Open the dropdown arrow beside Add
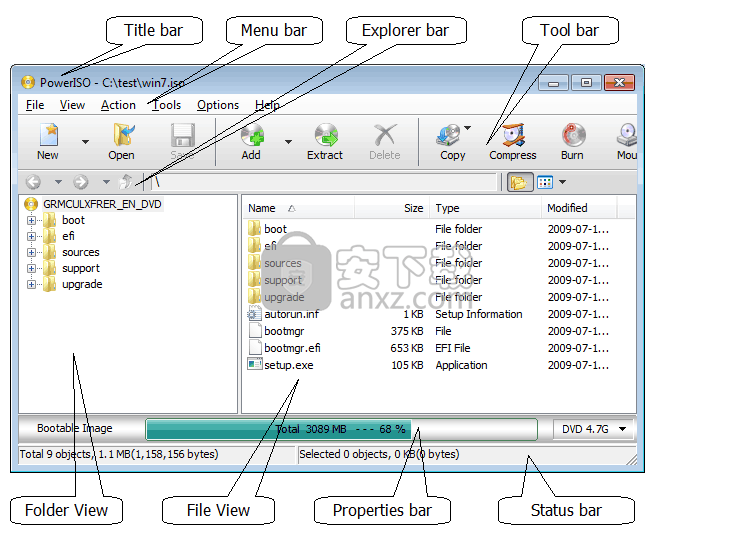739x546 pixels. point(288,141)
